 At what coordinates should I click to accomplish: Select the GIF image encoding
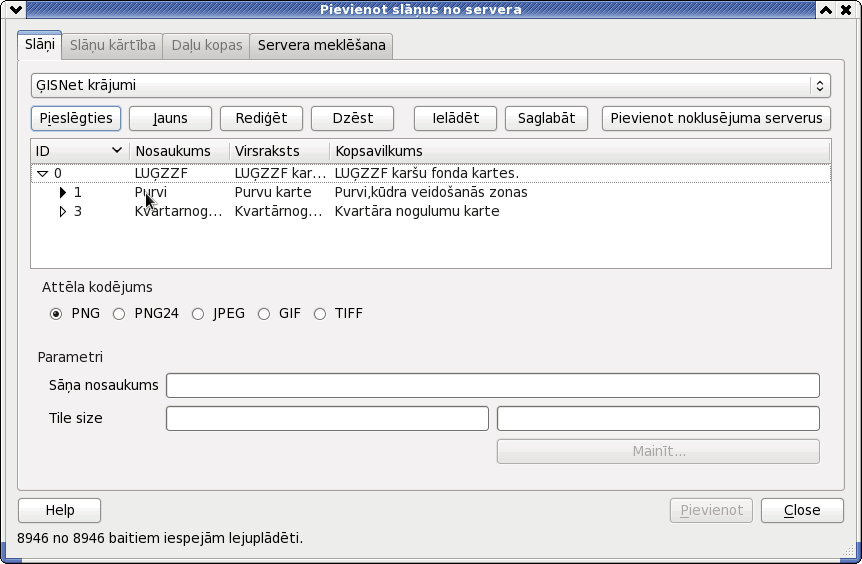pos(264,314)
